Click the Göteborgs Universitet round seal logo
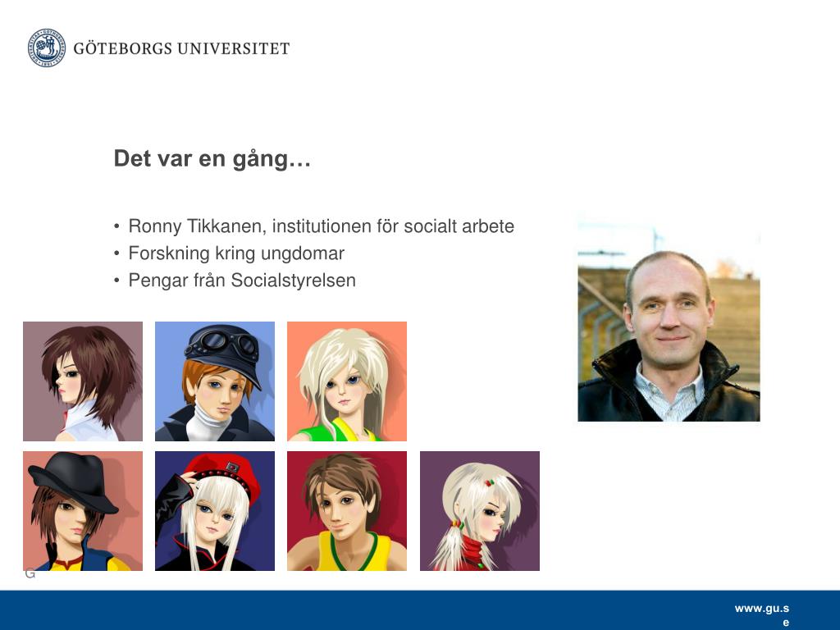The image size is (840, 630). 47,48
